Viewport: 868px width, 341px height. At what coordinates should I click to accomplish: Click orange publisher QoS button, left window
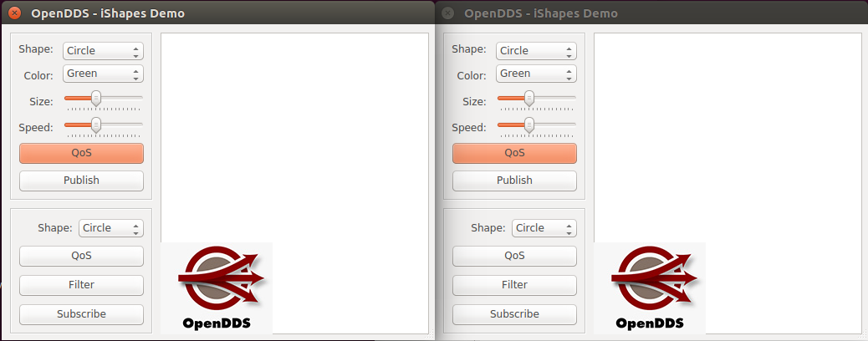(x=81, y=153)
